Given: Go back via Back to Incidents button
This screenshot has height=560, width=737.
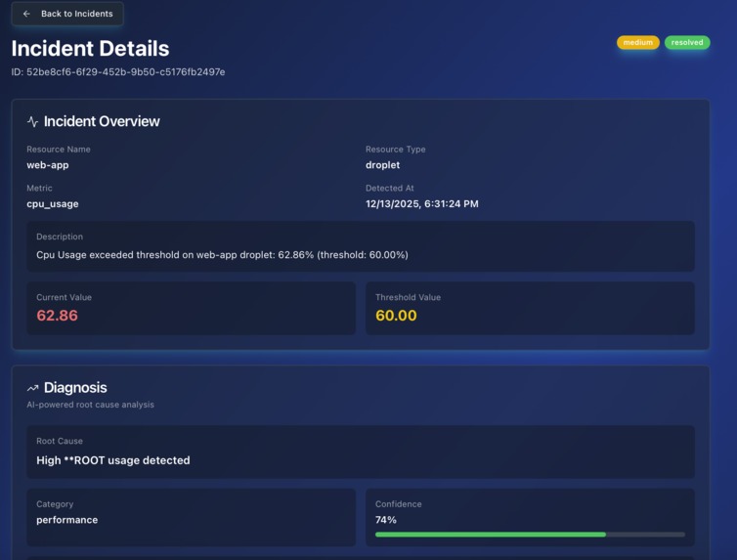Looking at the screenshot, I should coord(67,14).
